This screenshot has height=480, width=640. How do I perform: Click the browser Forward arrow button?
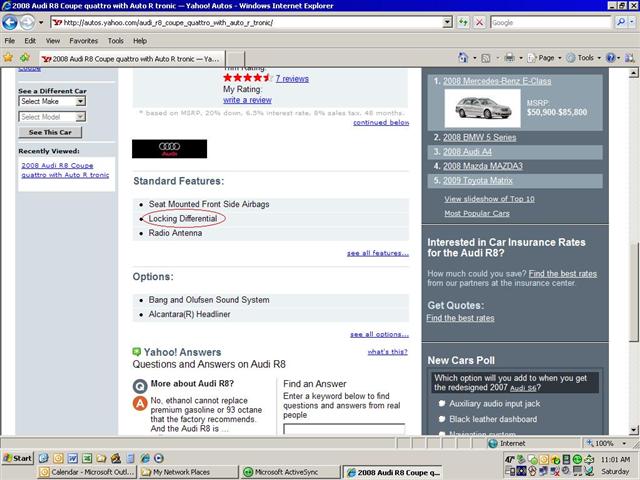pos(27,22)
